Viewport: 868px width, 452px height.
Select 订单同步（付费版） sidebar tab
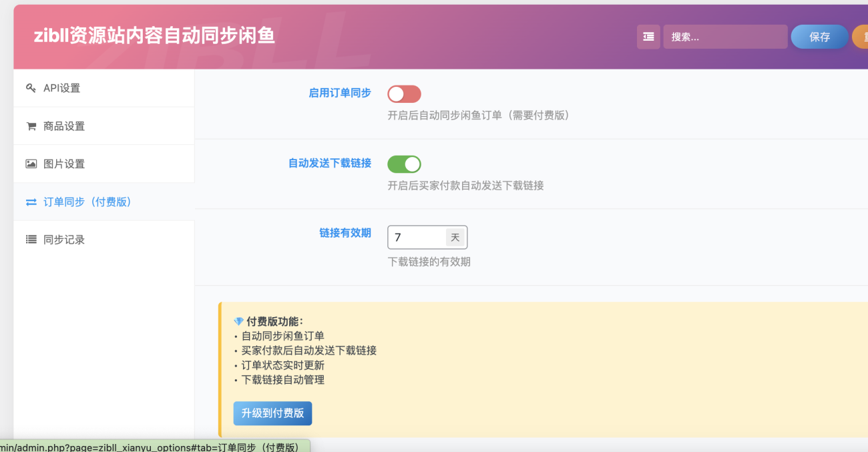87,202
